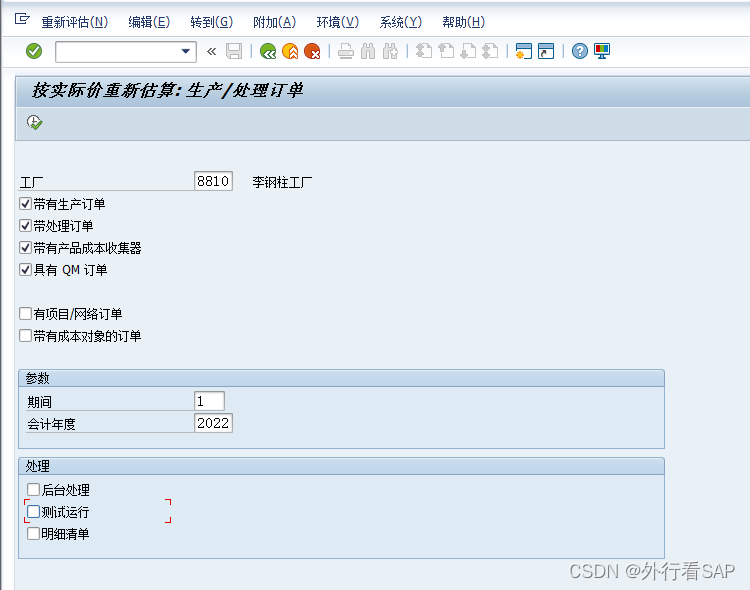Screen dimensions: 750x590
Task: Click the green Back icon
Action: [268, 51]
